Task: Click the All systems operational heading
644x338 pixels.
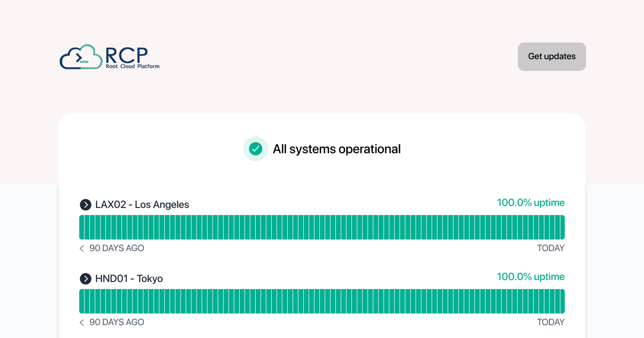Action: 336,149
